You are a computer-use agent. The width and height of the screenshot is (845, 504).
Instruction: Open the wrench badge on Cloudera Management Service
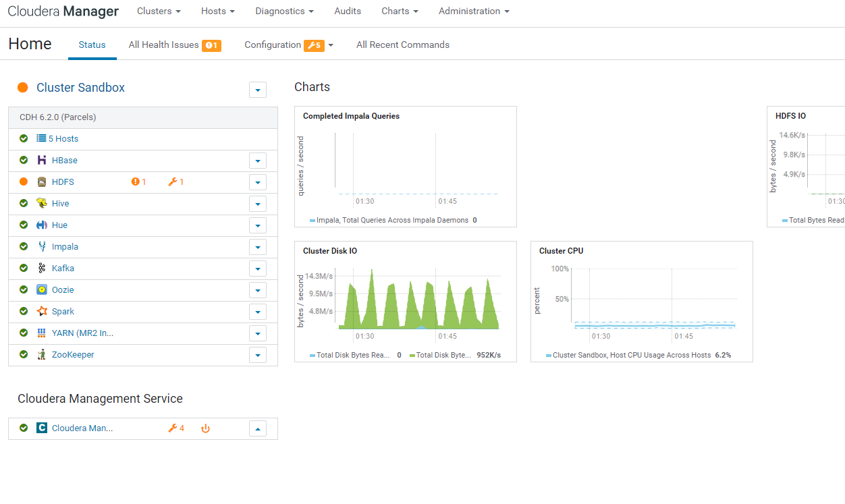[x=175, y=428]
